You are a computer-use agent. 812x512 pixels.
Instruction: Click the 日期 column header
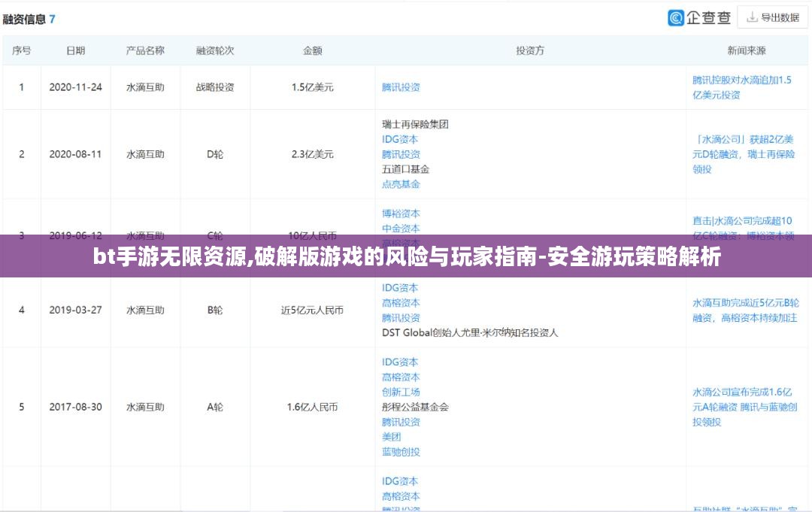point(76,50)
